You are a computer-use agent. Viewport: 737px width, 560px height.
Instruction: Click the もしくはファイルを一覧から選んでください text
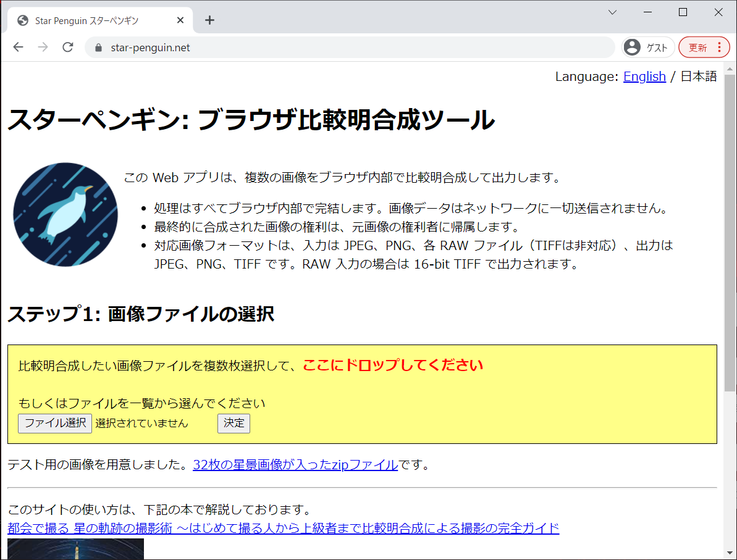141,403
